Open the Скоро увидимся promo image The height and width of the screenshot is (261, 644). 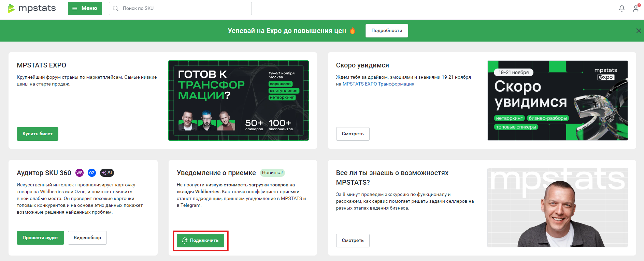coord(558,101)
